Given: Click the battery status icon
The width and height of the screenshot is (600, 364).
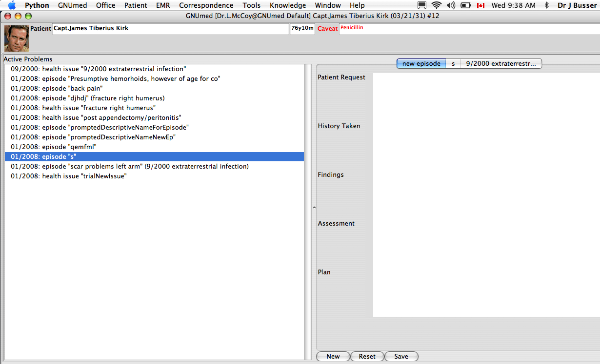Looking at the screenshot, I should click(466, 5).
